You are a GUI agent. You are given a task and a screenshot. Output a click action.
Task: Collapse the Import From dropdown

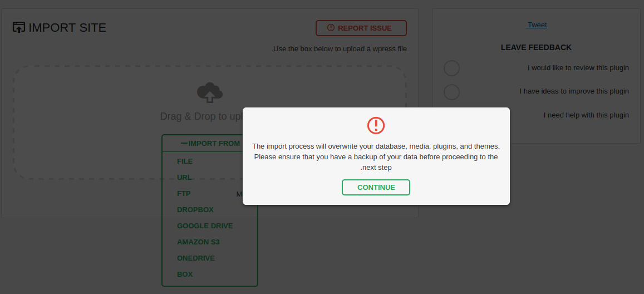210,143
